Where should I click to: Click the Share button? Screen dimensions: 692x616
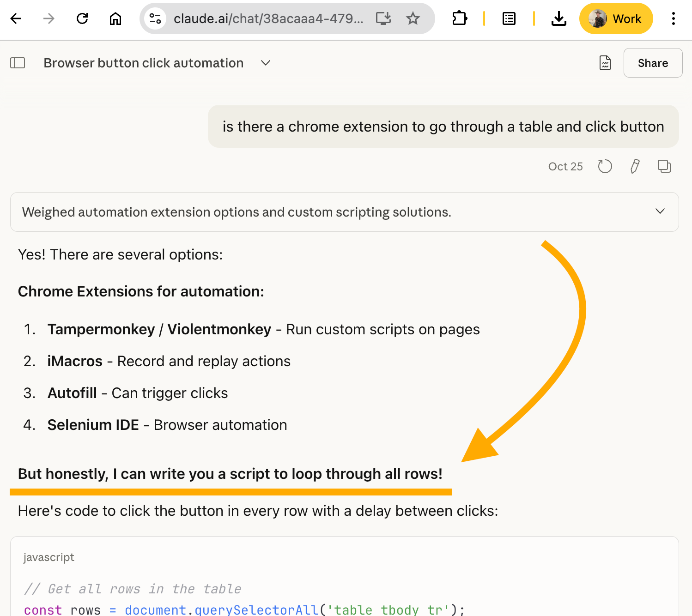pyautogui.click(x=652, y=63)
